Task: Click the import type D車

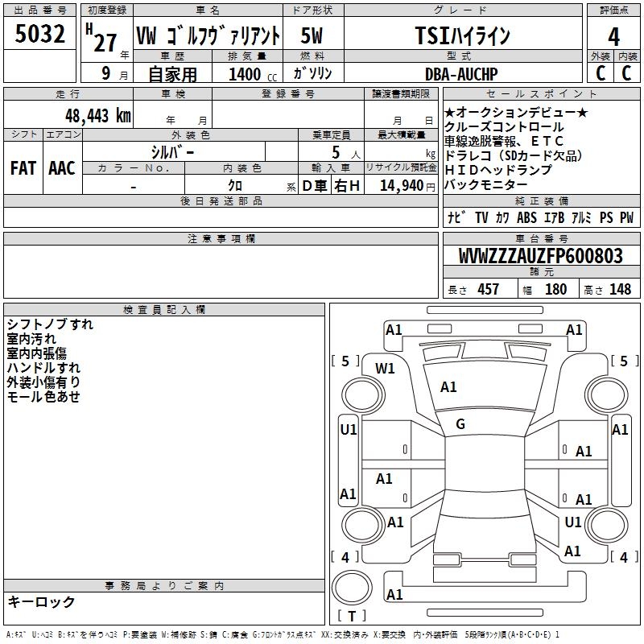Action: (315, 186)
